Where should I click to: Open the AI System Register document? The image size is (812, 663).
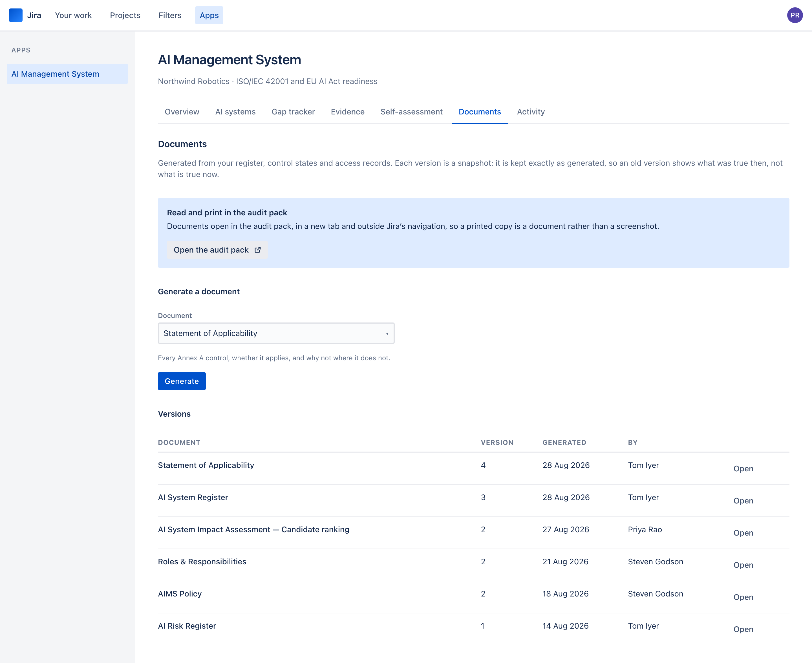(743, 501)
